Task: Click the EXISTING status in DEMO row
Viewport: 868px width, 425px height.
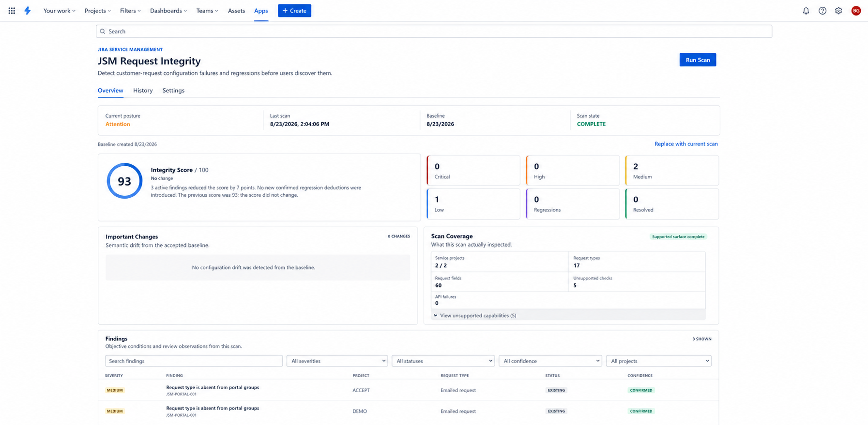Action: (556, 411)
